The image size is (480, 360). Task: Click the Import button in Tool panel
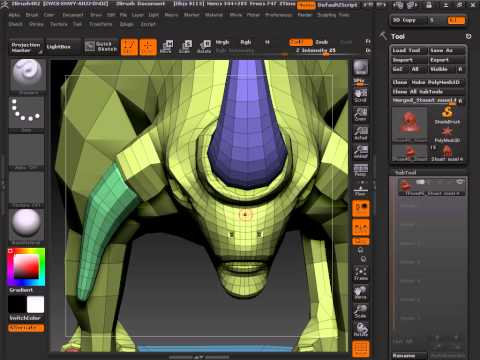409,60
